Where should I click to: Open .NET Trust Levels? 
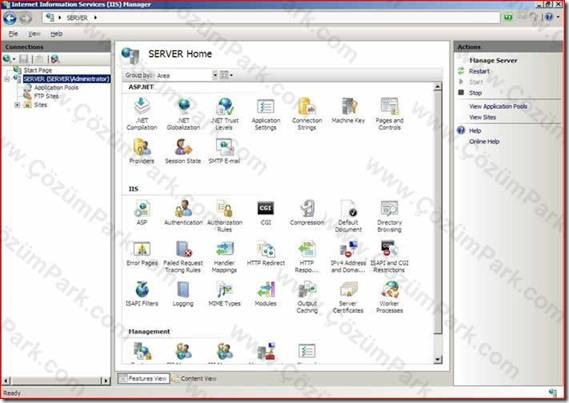[x=225, y=113]
